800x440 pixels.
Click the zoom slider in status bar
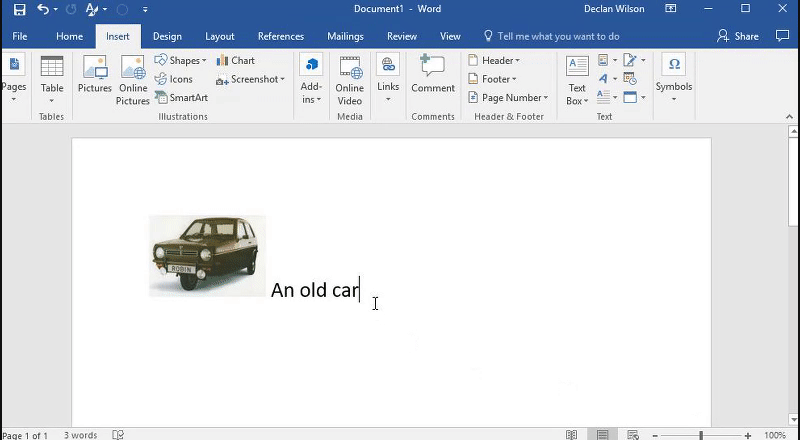click(700, 435)
